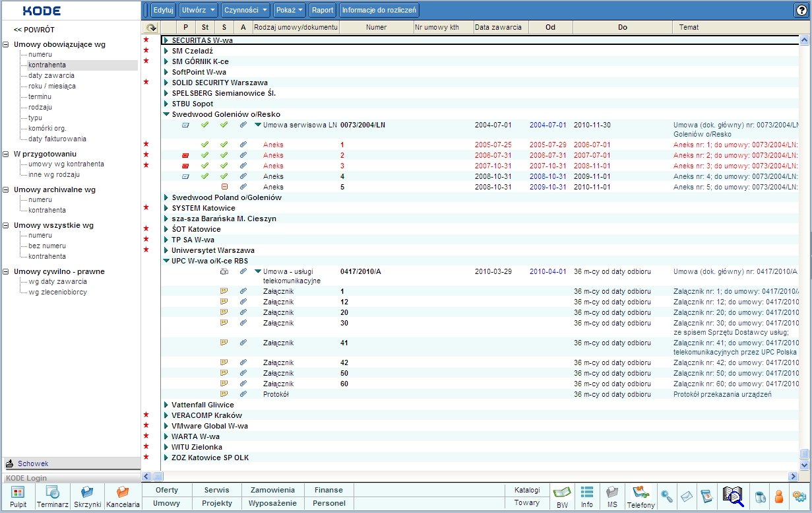Click the red star beside SECURITAS W-wa

pos(146,40)
